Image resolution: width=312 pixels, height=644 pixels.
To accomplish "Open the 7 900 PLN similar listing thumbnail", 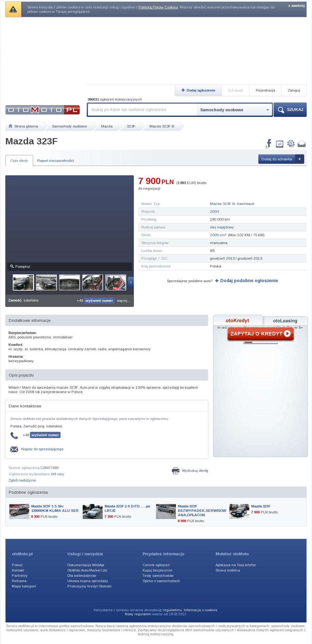I will point(239,511).
